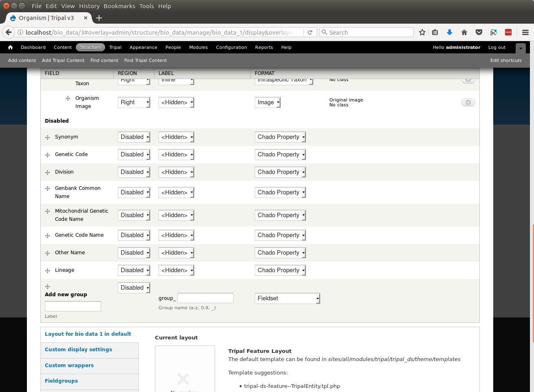Switch to the Fieldgroups tab
The image size is (534, 392).
pyautogui.click(x=61, y=381)
